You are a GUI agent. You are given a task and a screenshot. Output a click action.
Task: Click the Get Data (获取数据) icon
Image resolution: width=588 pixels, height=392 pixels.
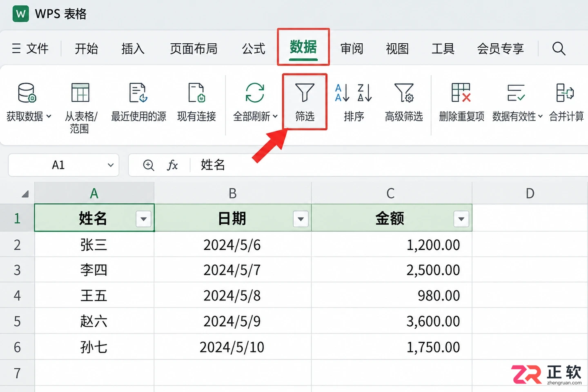point(27,93)
